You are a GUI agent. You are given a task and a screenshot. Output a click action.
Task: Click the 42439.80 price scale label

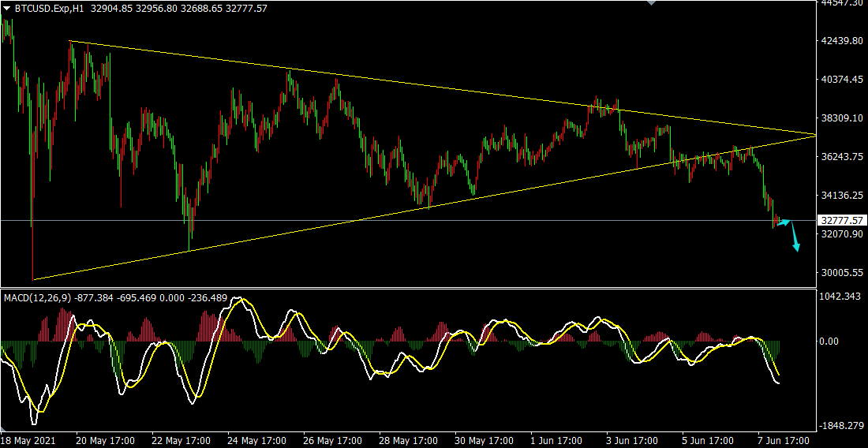(x=841, y=41)
